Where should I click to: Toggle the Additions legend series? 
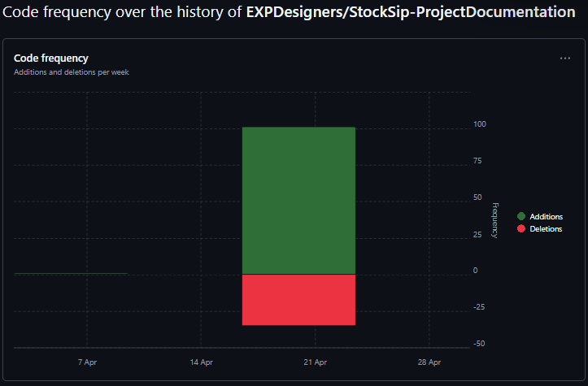[x=540, y=217]
